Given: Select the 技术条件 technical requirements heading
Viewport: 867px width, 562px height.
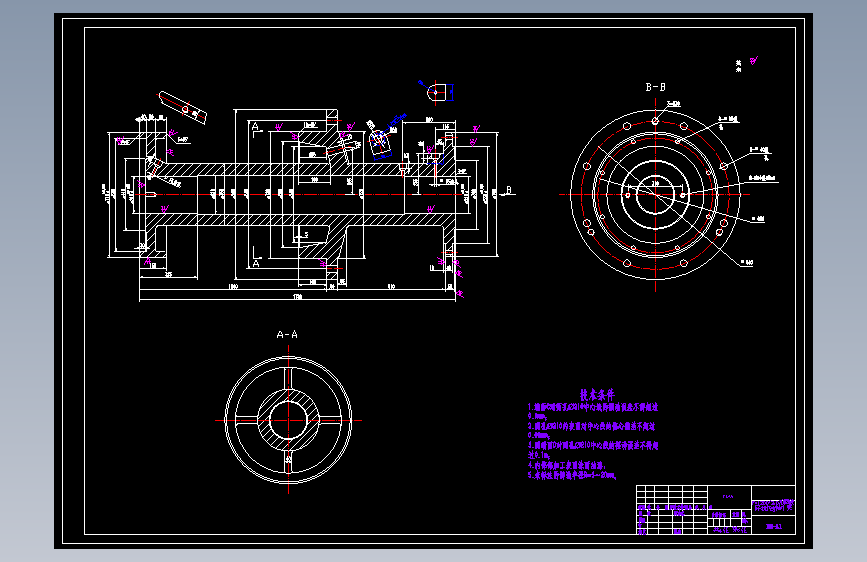Looking at the screenshot, I should [x=597, y=394].
